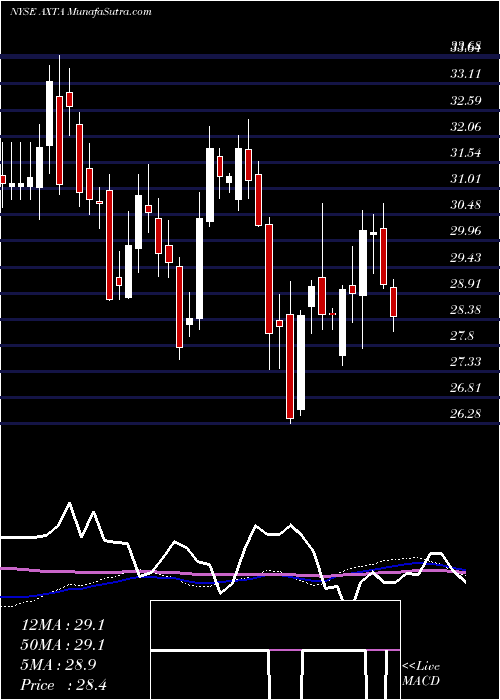Select the 32.06 price axis label
Viewport: 500px width, 700px height.
pyautogui.click(x=466, y=127)
